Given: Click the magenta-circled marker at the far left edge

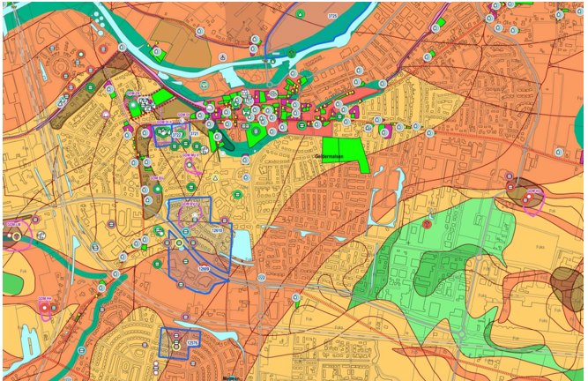Looking at the screenshot, I should point(17,235).
